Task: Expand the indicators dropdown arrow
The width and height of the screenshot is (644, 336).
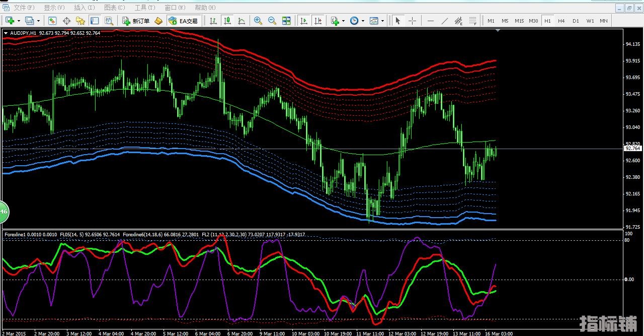Action: pos(344,21)
